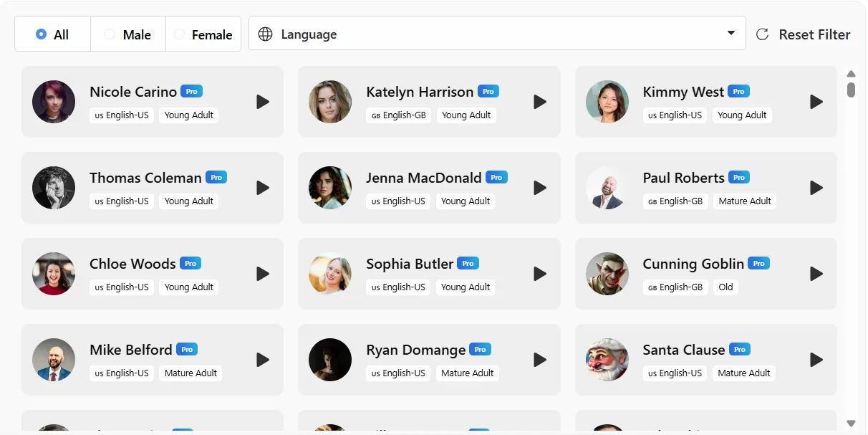Click Sophia Butler's avatar thumbnail

point(330,274)
